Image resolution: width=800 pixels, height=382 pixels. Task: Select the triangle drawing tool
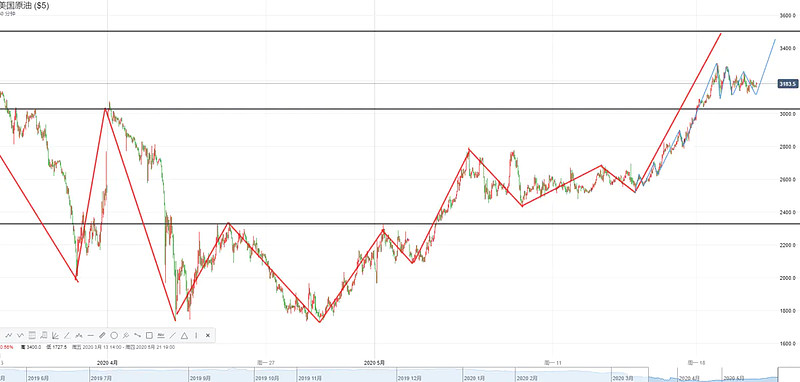click(x=184, y=336)
